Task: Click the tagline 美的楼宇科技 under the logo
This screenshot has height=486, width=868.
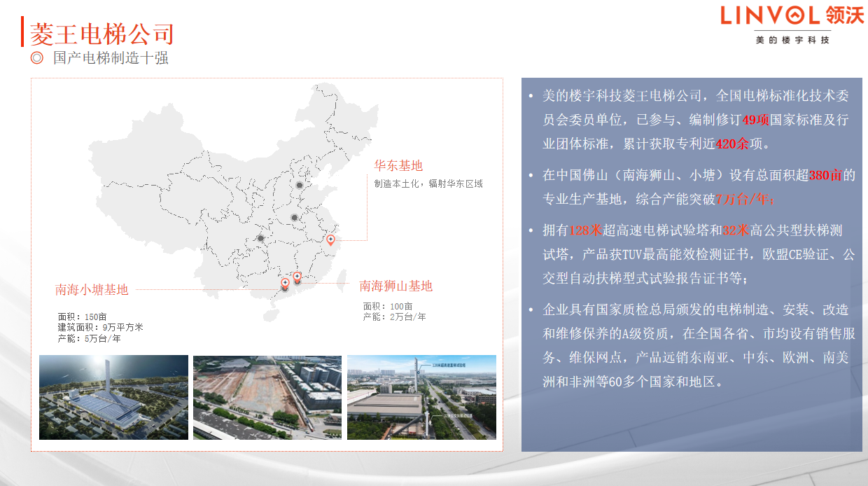Action: coord(792,41)
